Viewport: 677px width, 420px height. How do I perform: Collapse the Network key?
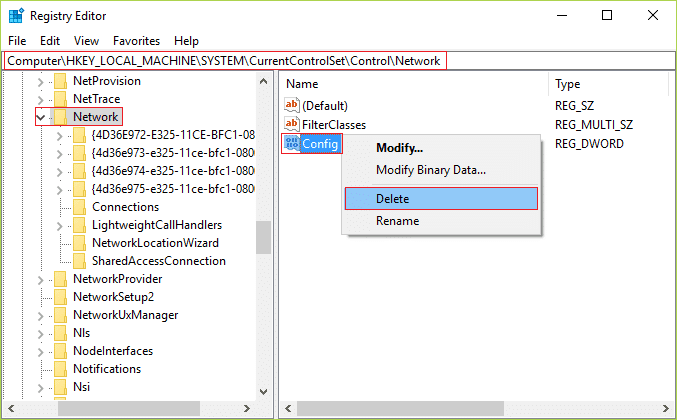[x=41, y=117]
